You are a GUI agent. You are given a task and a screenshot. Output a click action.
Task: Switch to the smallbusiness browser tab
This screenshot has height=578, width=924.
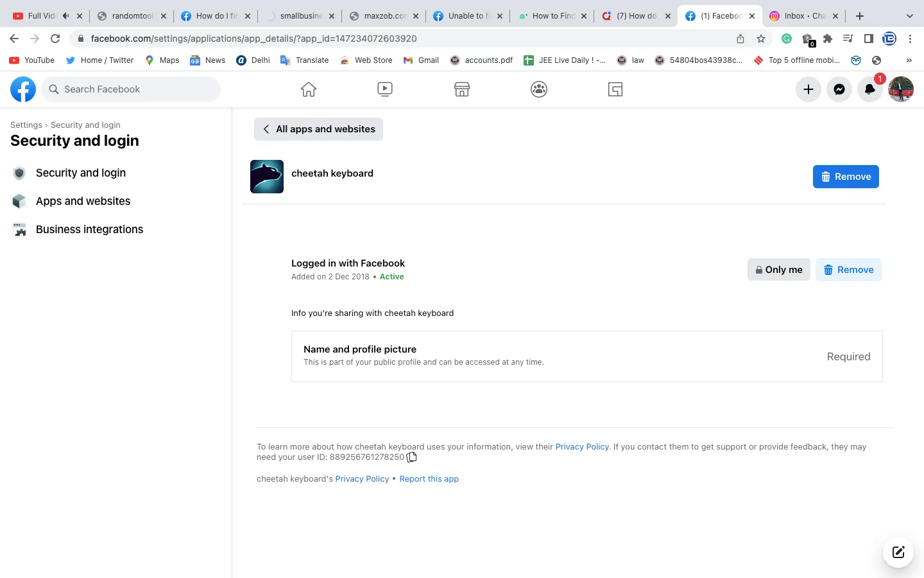coord(300,16)
